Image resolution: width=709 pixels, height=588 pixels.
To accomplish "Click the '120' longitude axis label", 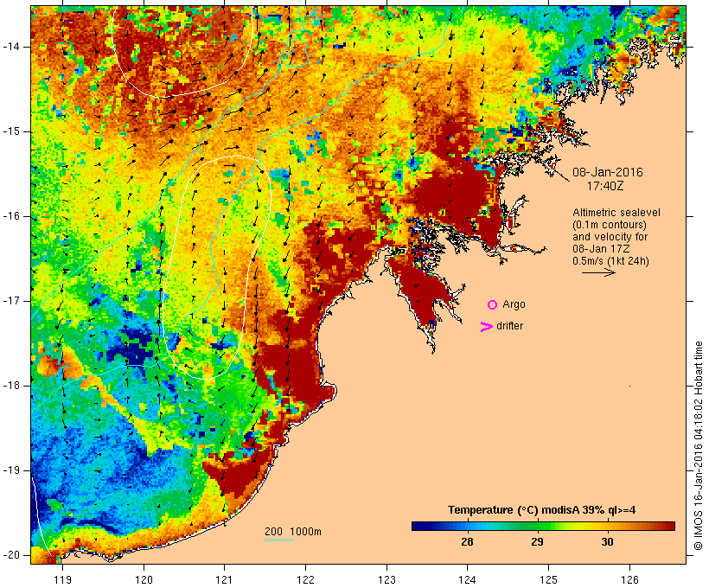I will [x=144, y=580].
